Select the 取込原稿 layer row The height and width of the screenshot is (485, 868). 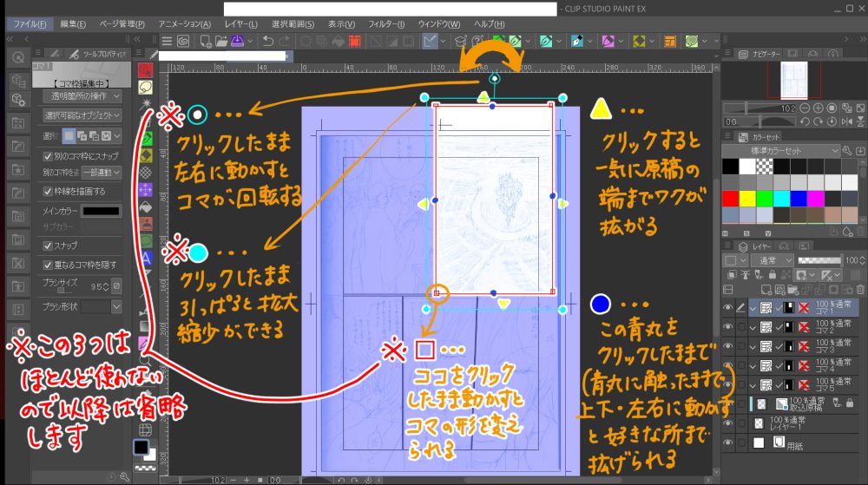point(806,404)
